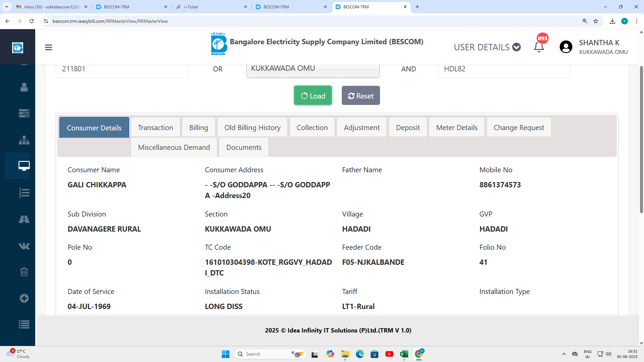Open the Miscellaneous Demand tab
The height and width of the screenshot is (362, 644).
click(174, 147)
